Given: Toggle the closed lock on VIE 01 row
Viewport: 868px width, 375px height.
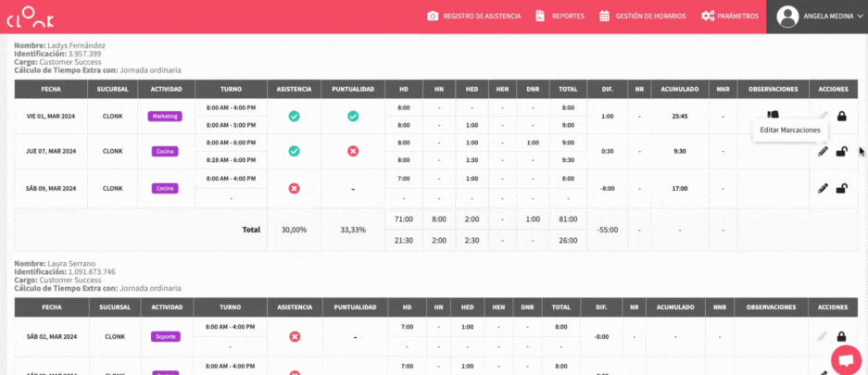Looking at the screenshot, I should coord(841,116).
